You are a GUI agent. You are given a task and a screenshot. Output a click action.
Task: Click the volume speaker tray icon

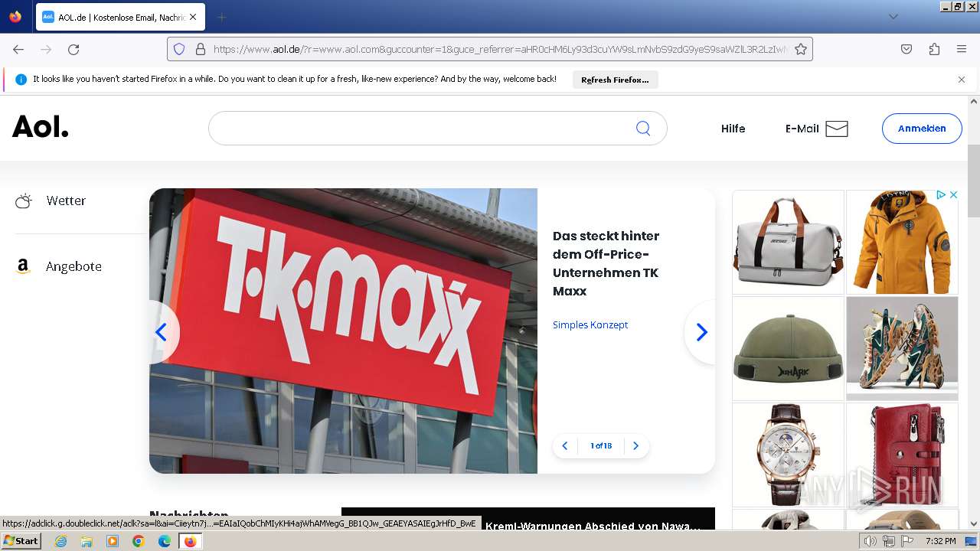[871, 541]
